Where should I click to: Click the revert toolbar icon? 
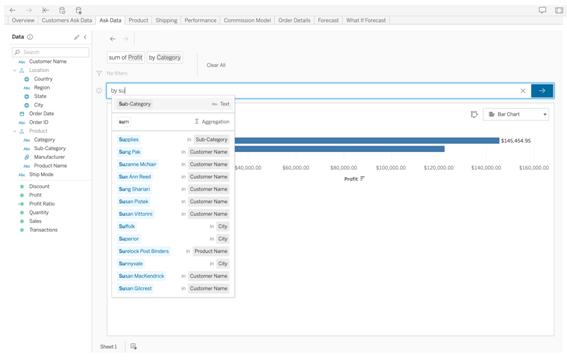click(x=45, y=10)
